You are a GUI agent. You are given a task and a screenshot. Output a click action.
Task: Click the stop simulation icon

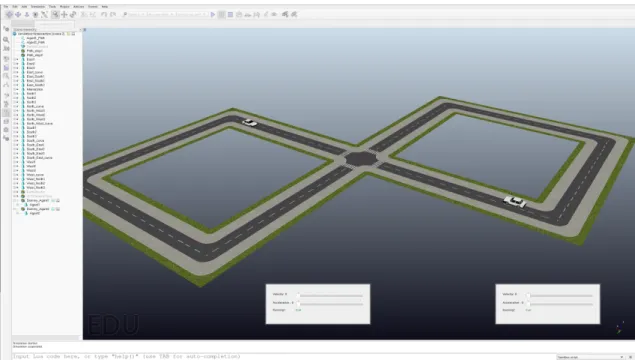click(230, 15)
